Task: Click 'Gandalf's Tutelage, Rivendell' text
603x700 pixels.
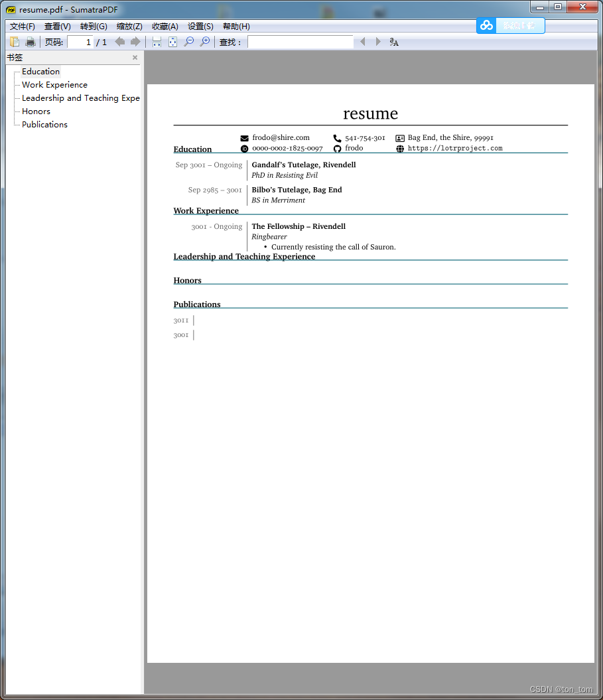Action: click(x=304, y=165)
